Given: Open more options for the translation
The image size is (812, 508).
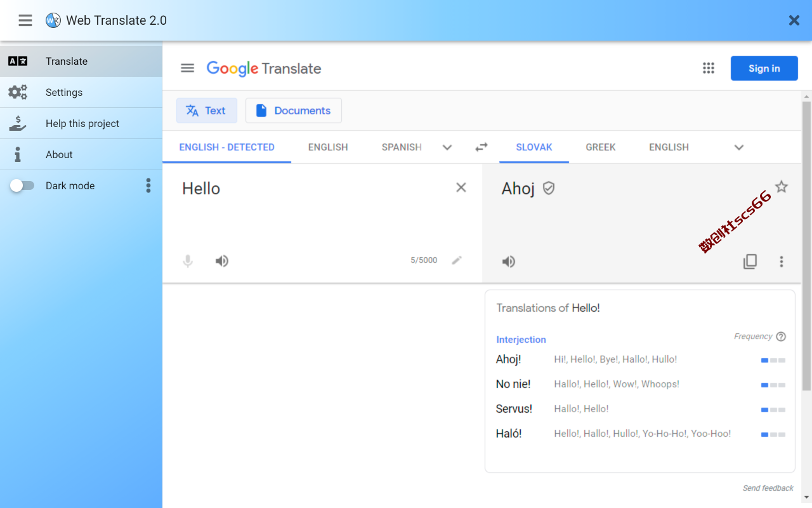Looking at the screenshot, I should coord(782,262).
